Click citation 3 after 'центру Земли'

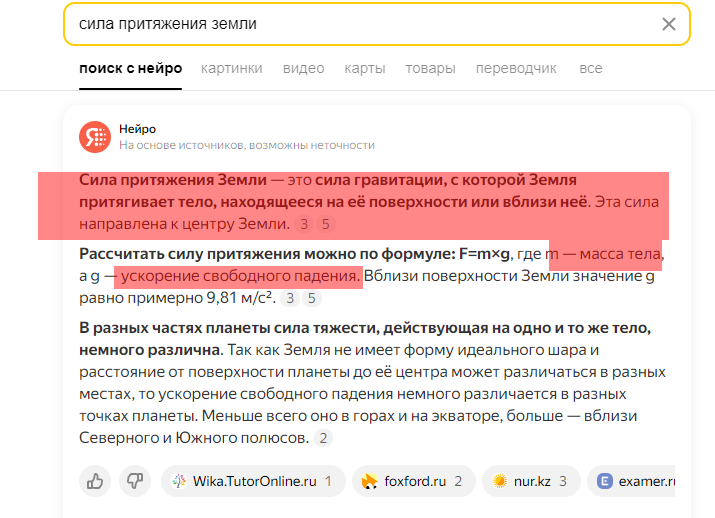tap(304, 224)
